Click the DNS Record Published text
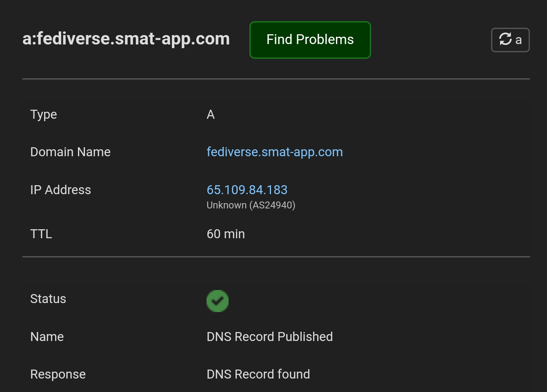The image size is (547, 392). tap(269, 337)
